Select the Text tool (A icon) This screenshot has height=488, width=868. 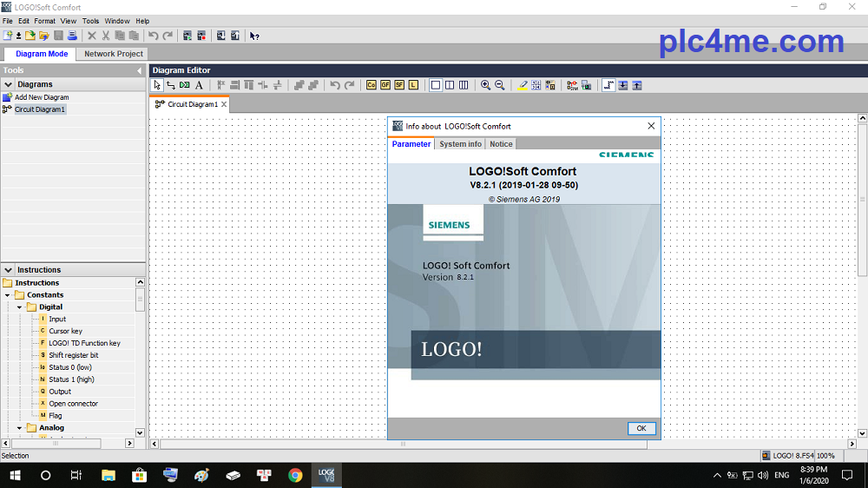[x=199, y=85]
